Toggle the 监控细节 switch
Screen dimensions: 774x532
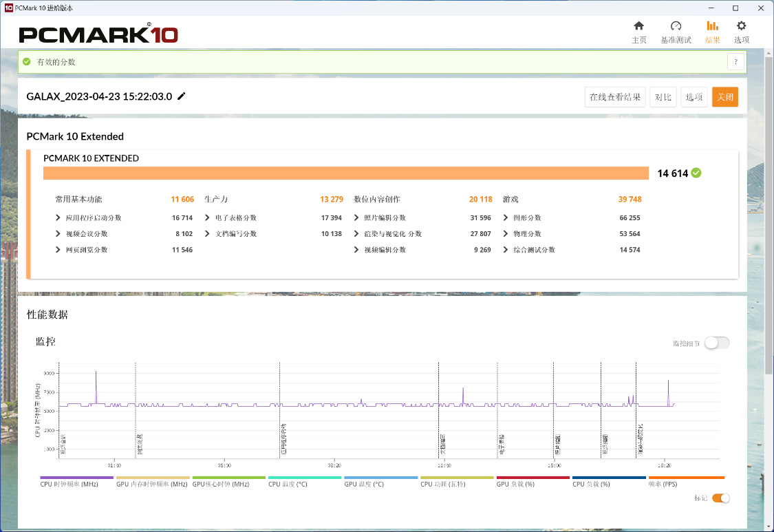(717, 343)
